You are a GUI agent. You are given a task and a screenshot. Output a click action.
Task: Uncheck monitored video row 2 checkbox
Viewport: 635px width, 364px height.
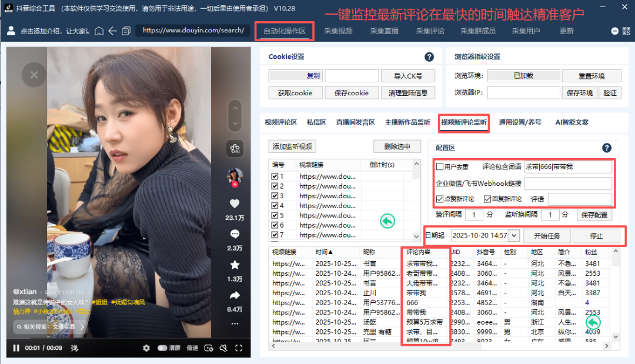point(275,186)
